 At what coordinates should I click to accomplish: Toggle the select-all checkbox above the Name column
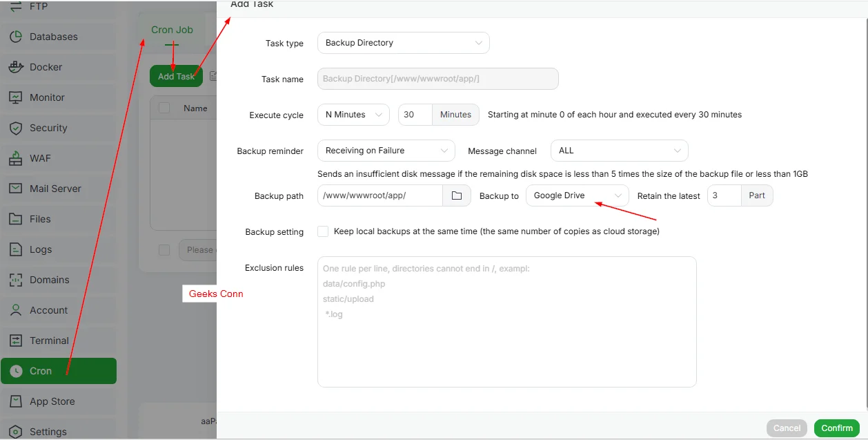(x=164, y=108)
